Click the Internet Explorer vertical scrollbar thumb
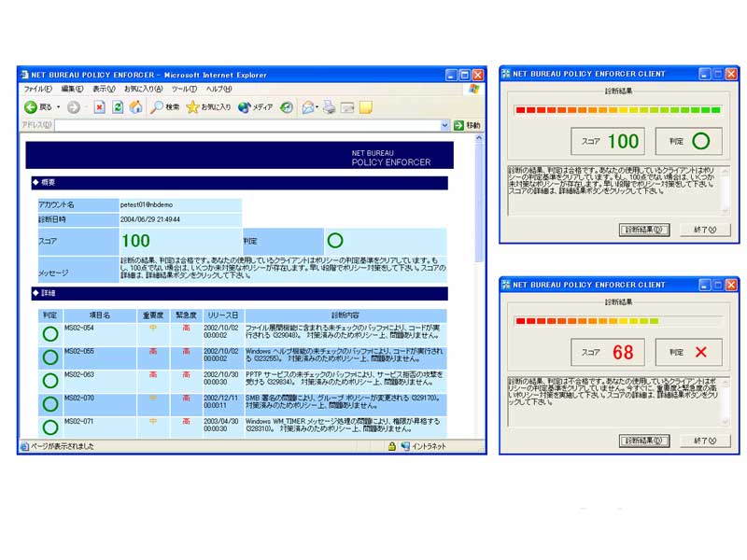Image resolution: width=747 pixels, height=560 pixels. pyautogui.click(x=479, y=203)
